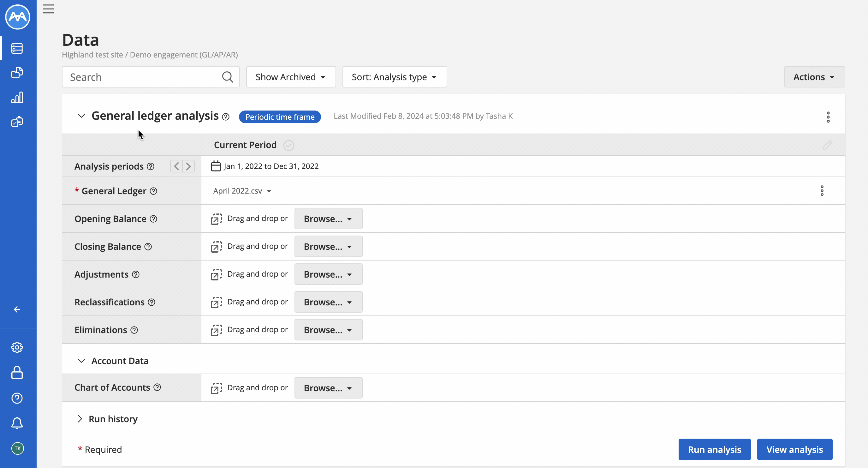Open the Actions dropdown

click(x=814, y=77)
